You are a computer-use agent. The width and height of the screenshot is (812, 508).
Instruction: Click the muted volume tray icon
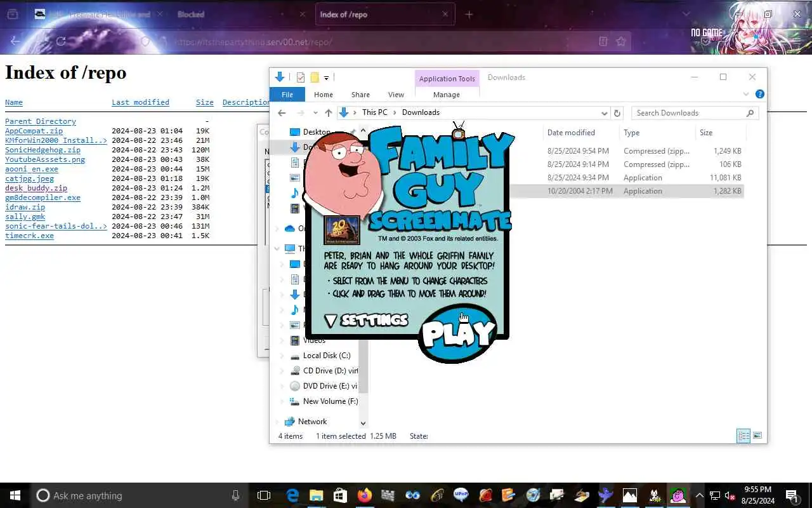click(x=730, y=495)
